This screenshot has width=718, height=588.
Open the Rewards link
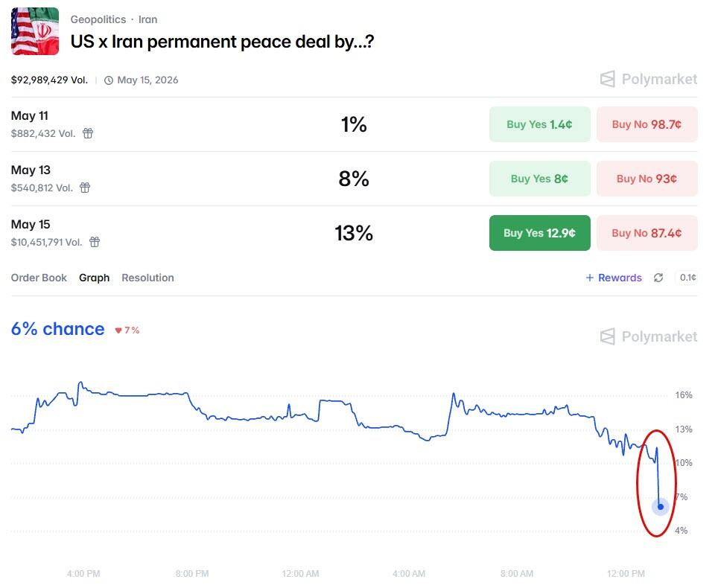point(614,278)
